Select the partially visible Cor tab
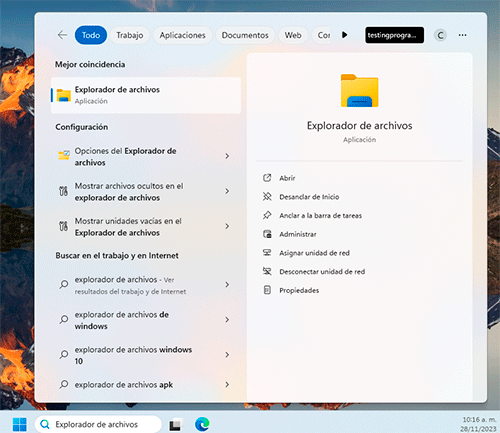 click(321, 35)
